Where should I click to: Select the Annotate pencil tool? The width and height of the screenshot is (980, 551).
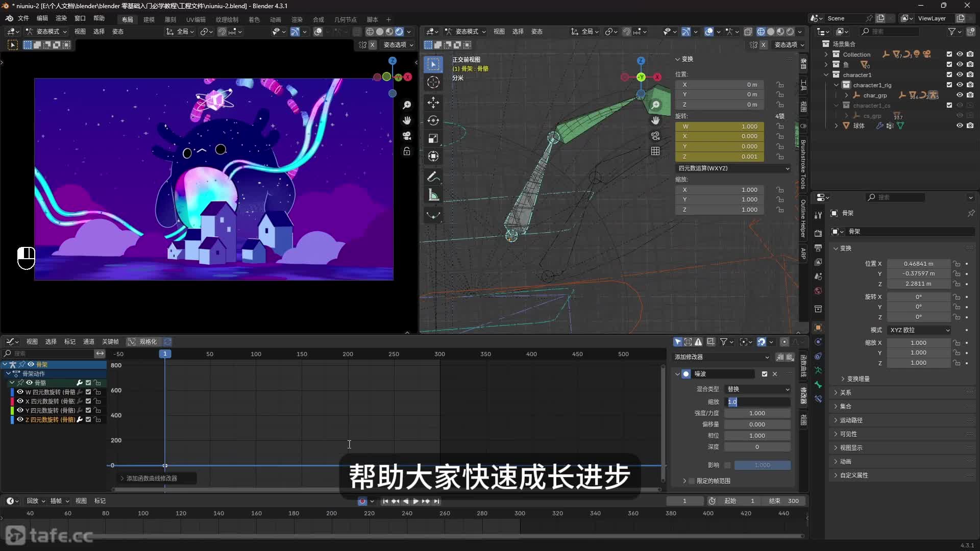[433, 177]
